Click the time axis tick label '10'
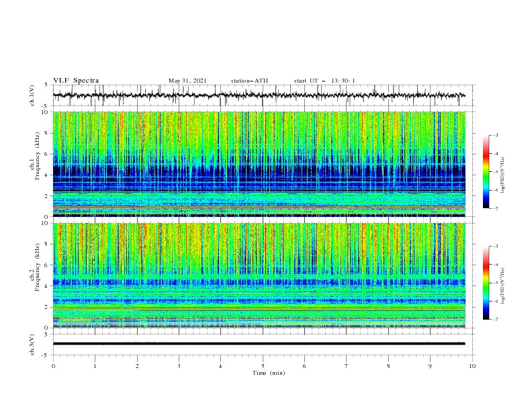 472,366
